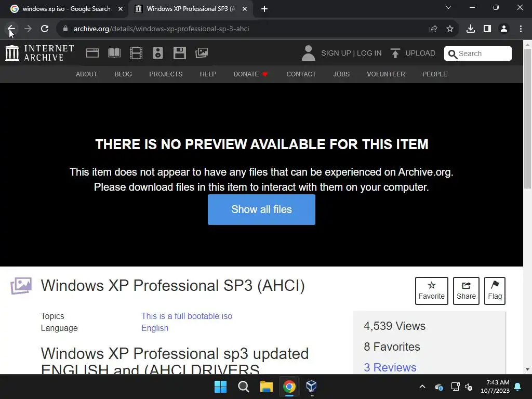Open the 'This is a full bootable iso' topic link
This screenshot has width=532, height=399.
[187, 316]
